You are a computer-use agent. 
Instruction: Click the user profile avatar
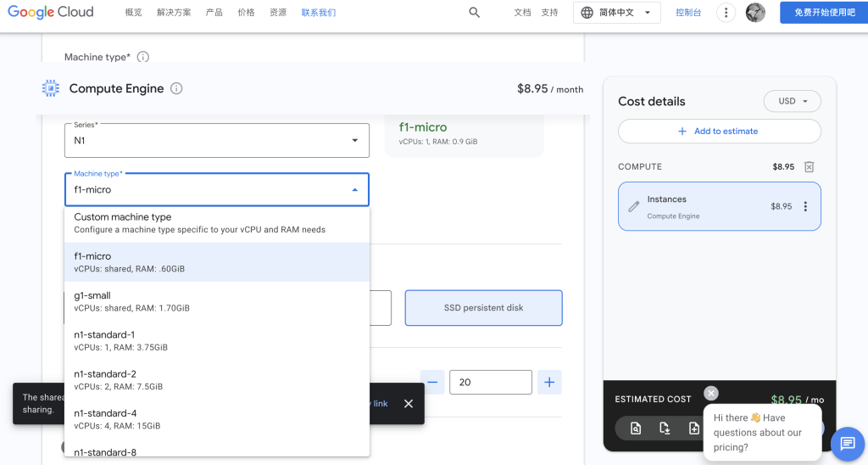[x=755, y=12]
